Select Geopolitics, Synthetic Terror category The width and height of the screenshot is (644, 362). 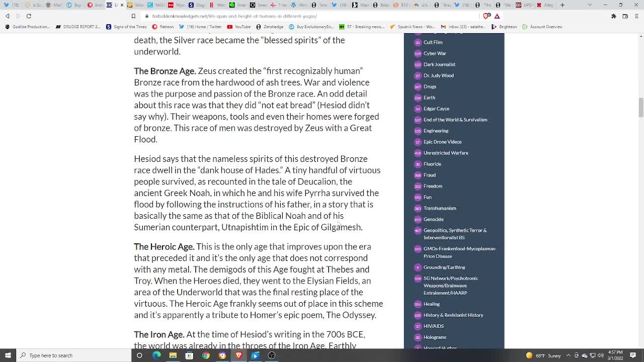455,234
